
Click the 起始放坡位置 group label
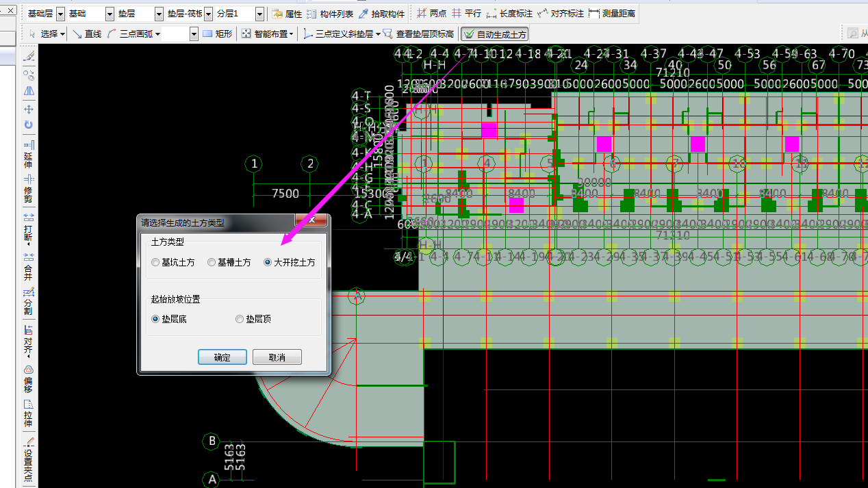click(x=176, y=299)
